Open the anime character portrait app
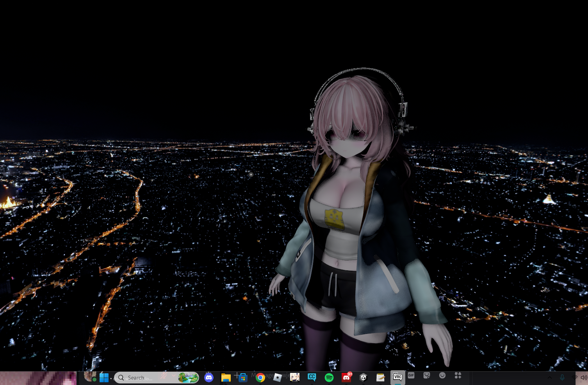The width and height of the screenshot is (588, 385). coord(295,378)
